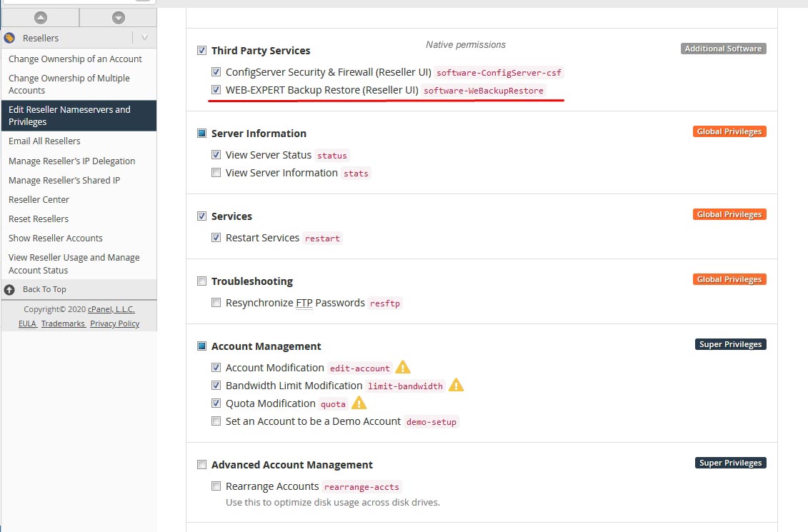Viewport: 808px width, 532px height.
Task: Enable View Server Information checkbox
Action: [x=216, y=173]
